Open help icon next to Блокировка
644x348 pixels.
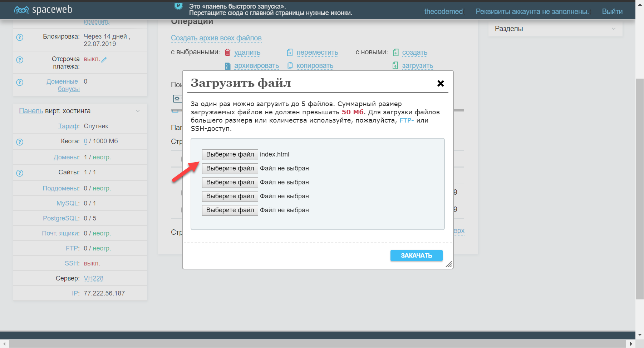[x=20, y=37]
